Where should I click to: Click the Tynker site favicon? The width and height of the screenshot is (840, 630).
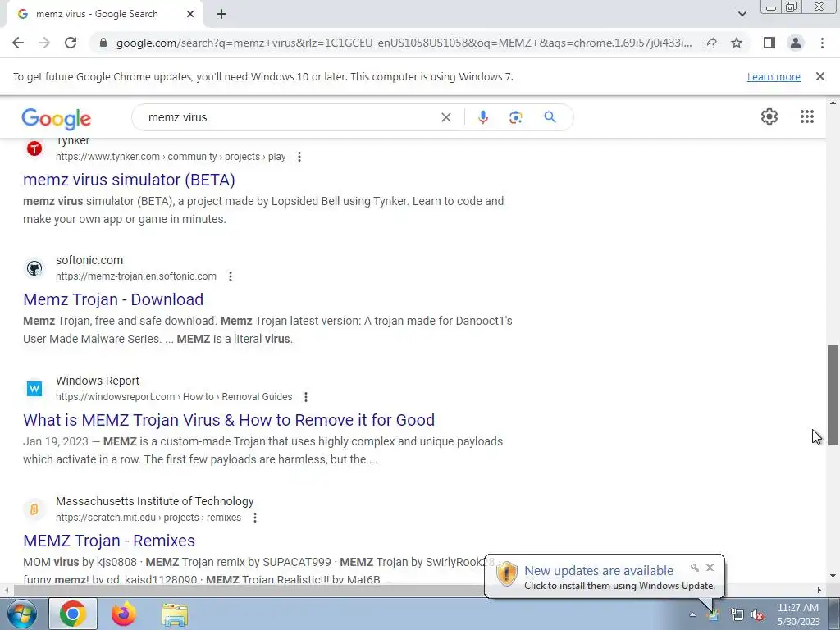click(x=34, y=148)
